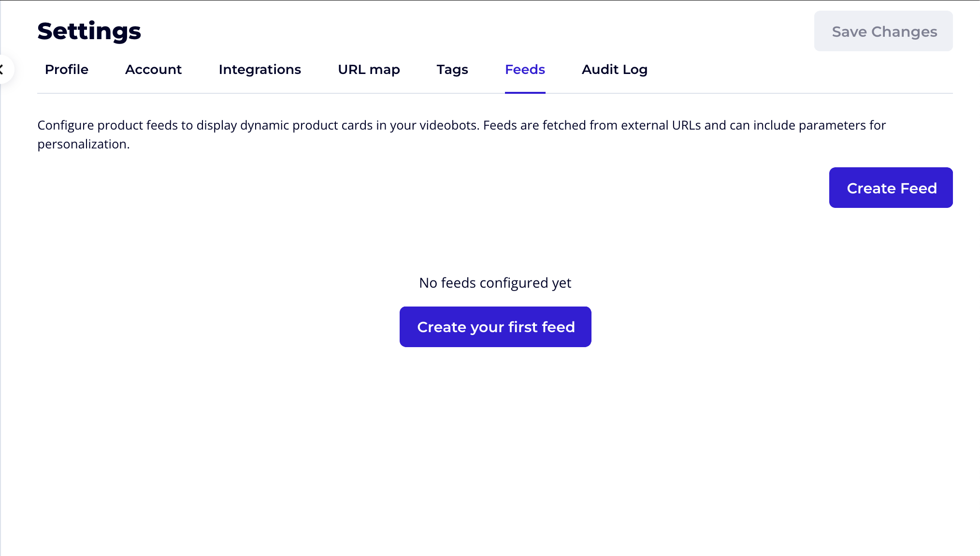
Task: Select the Integrations tab
Action: [x=259, y=70]
